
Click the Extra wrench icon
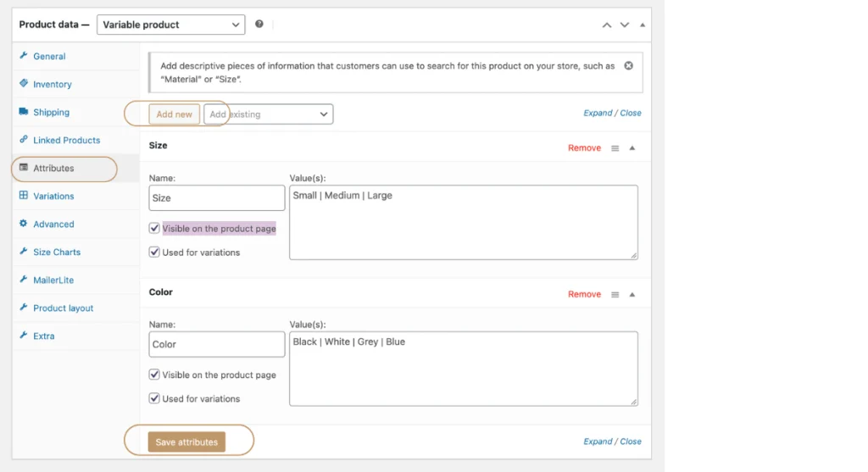(x=23, y=336)
